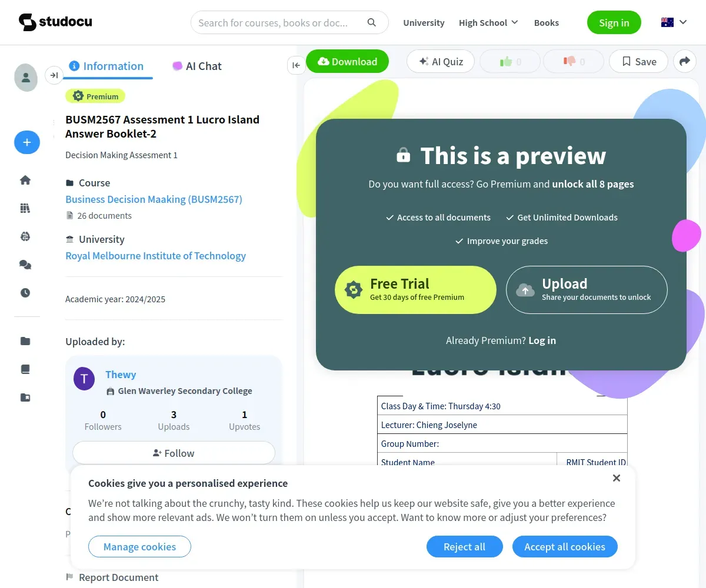The width and height of the screenshot is (706, 588).
Task: Toggle the thumbs down rating
Action: pyautogui.click(x=574, y=61)
